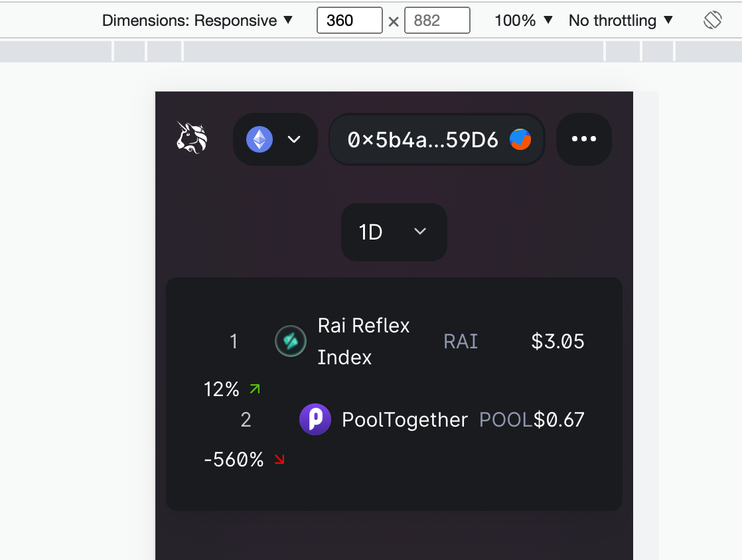Screen dimensions: 742x560
Task: Click rank number 1 in the token list
Action: [x=234, y=342]
